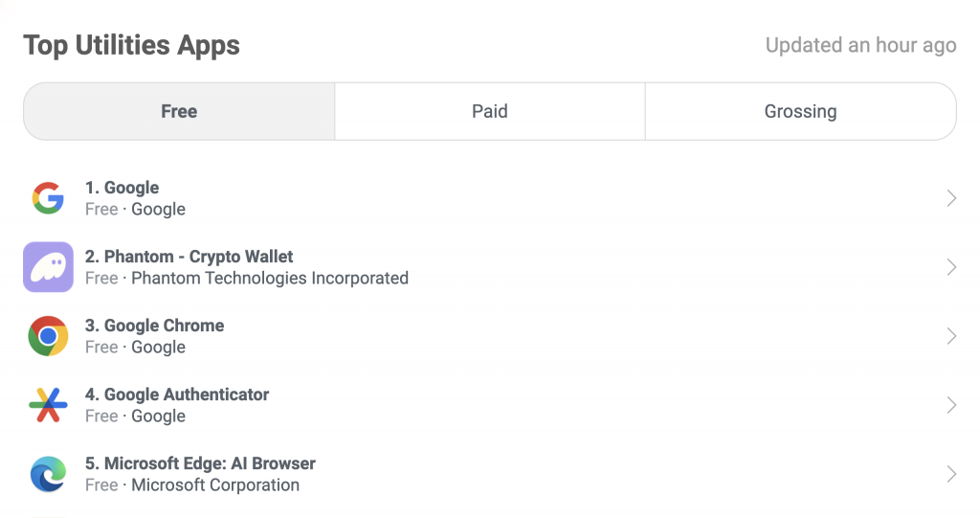
Task: Open "5. Microsoft Edge: AI Browser" listing
Action: [200, 463]
